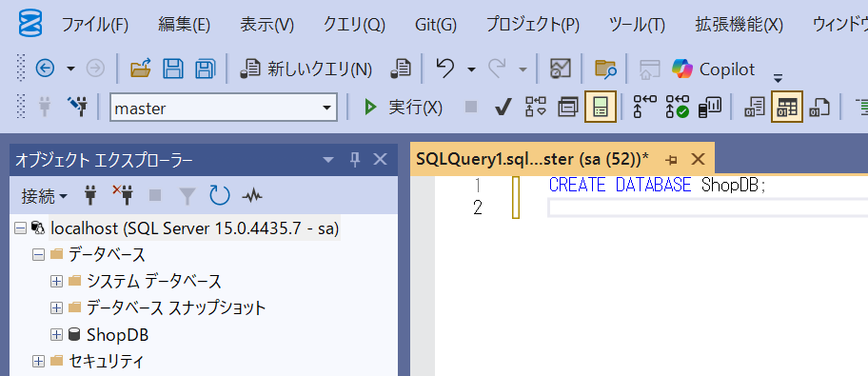This screenshot has height=376, width=868.
Task: Open the プロジェクト(P) menu
Action: tap(533, 25)
